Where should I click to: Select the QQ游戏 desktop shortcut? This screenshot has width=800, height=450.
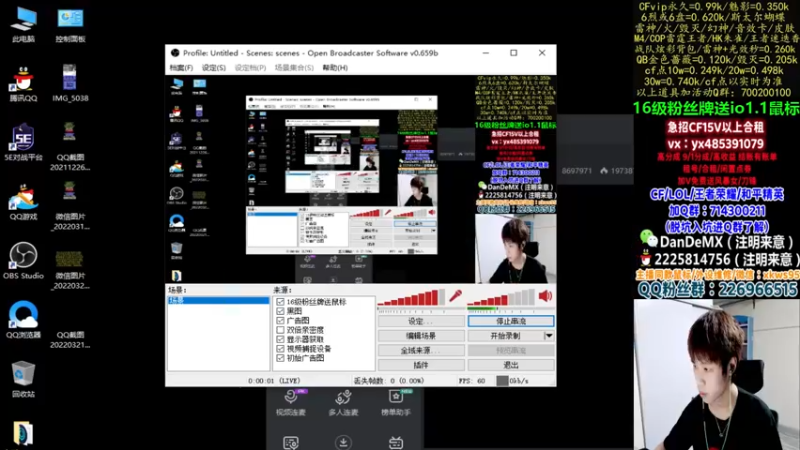(23, 202)
